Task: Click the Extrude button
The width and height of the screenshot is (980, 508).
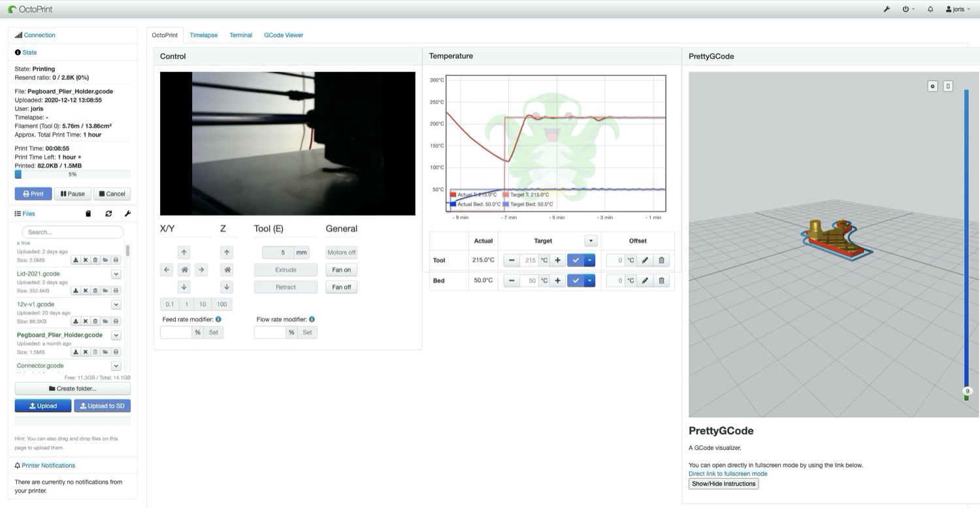Action: coord(286,270)
